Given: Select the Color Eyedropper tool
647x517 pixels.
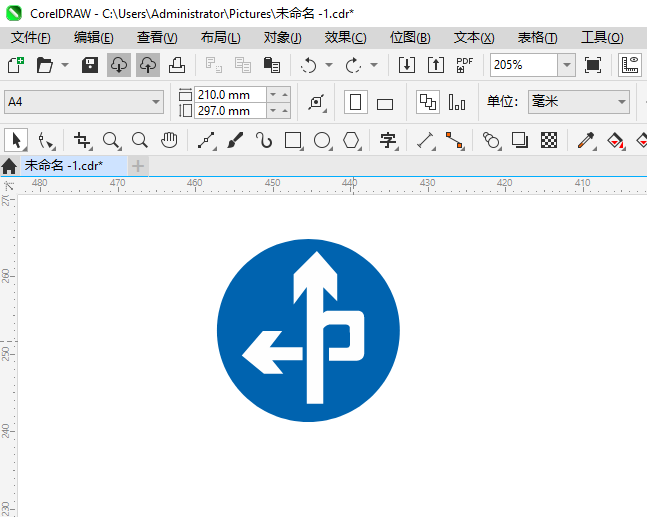Looking at the screenshot, I should click(x=586, y=141).
